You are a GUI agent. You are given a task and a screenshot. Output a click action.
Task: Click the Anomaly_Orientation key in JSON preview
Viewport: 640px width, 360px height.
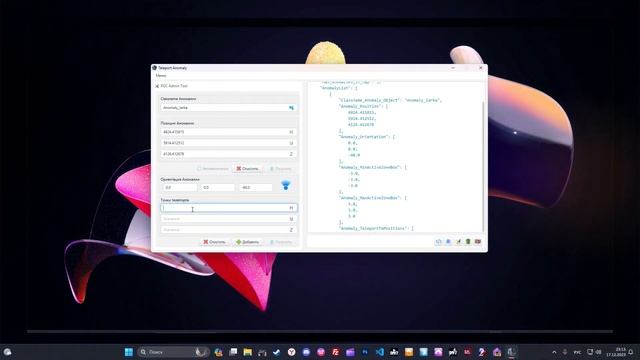click(x=364, y=137)
